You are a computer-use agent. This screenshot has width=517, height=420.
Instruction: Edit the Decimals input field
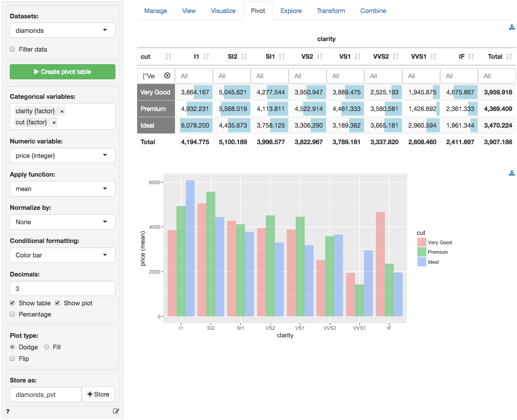tap(62, 288)
